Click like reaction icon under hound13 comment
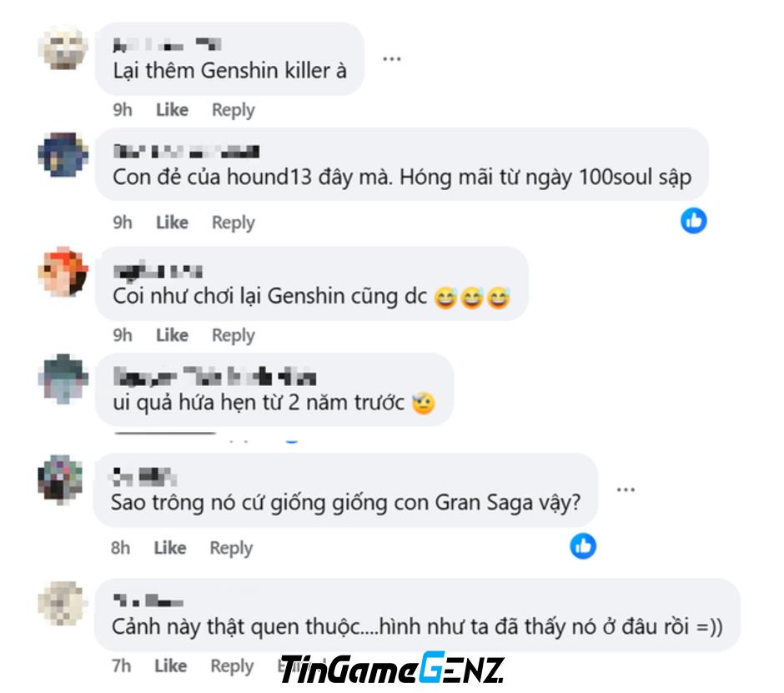This screenshot has width=784, height=693. (x=693, y=220)
